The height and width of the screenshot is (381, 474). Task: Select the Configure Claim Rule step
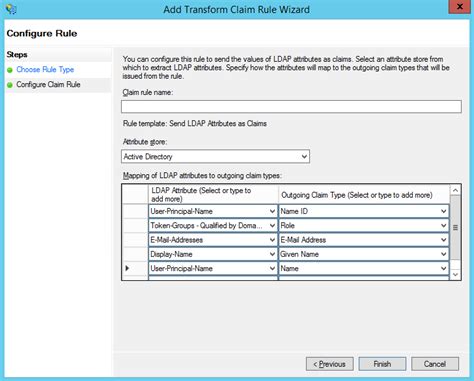click(48, 85)
